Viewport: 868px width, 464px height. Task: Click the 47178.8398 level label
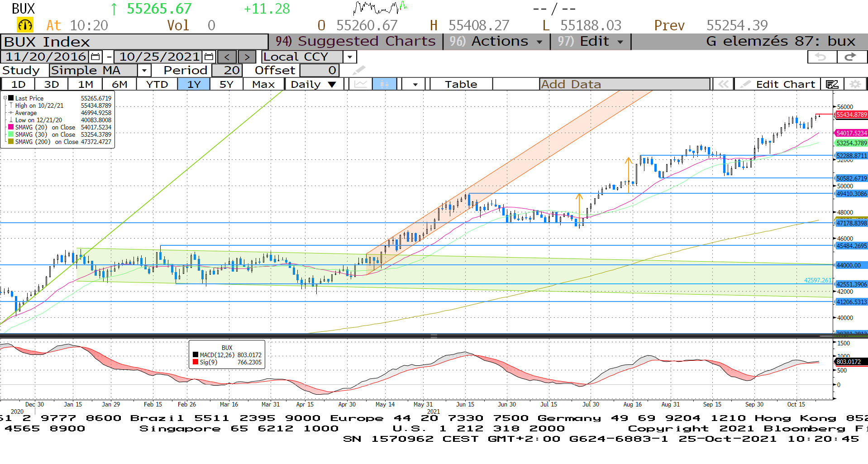click(851, 223)
